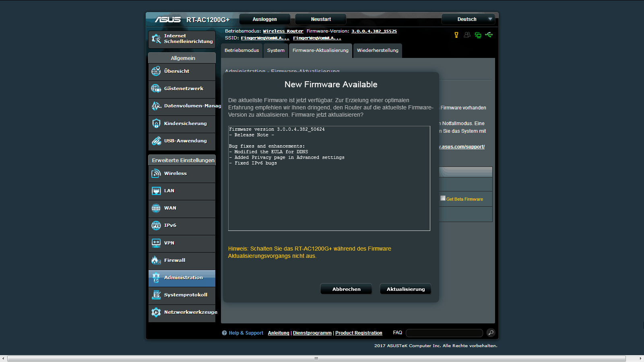Click the Administration user-gear icon
Screen dimensions: 644x362
tap(156, 278)
